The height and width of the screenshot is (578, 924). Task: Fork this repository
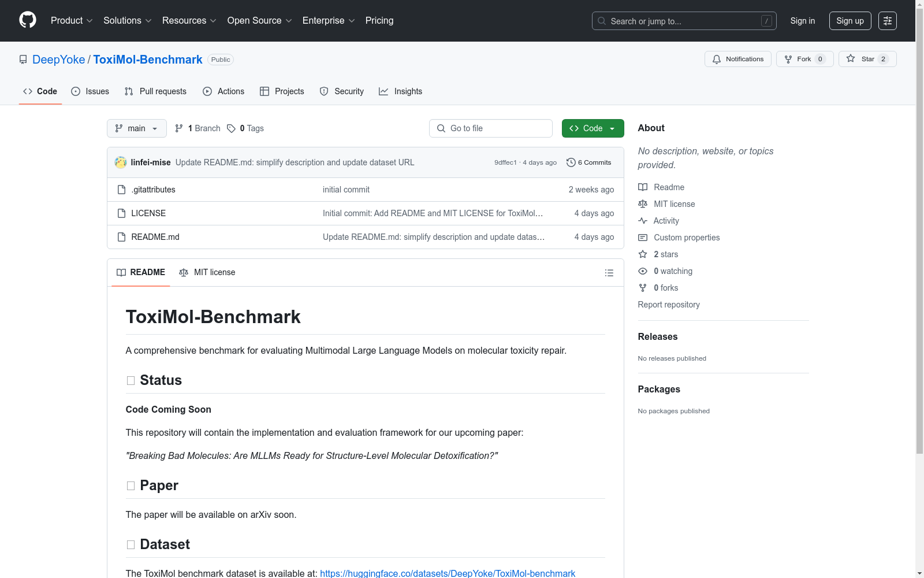pyautogui.click(x=804, y=59)
